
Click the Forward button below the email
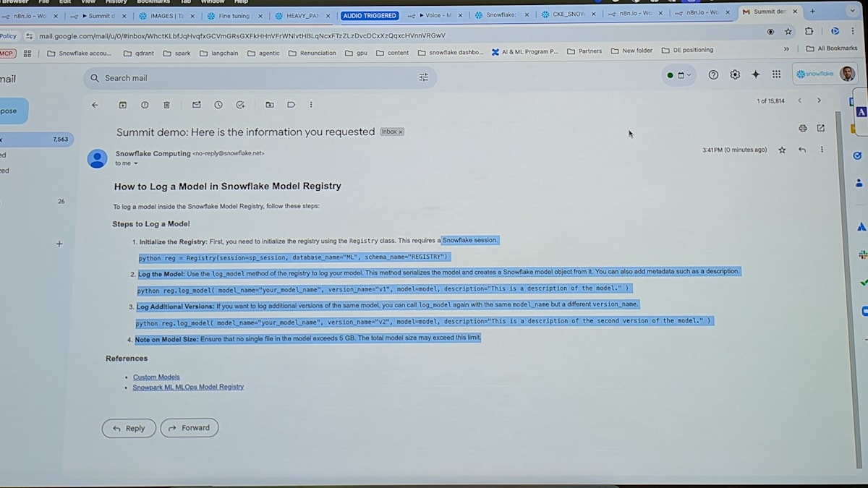(190, 428)
